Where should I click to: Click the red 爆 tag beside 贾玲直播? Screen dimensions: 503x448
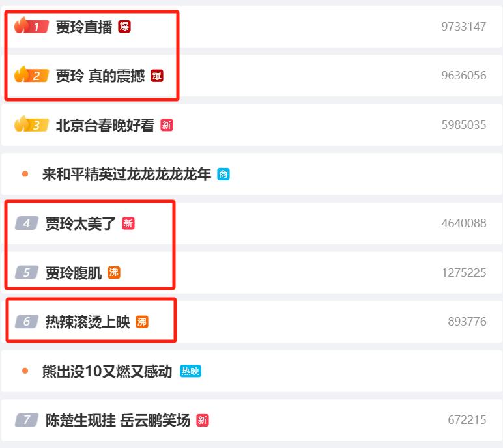pyautogui.click(x=124, y=27)
